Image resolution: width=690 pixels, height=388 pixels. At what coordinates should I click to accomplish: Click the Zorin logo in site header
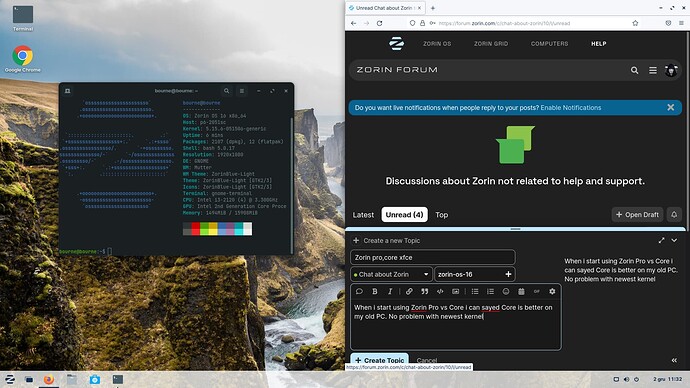(396, 44)
